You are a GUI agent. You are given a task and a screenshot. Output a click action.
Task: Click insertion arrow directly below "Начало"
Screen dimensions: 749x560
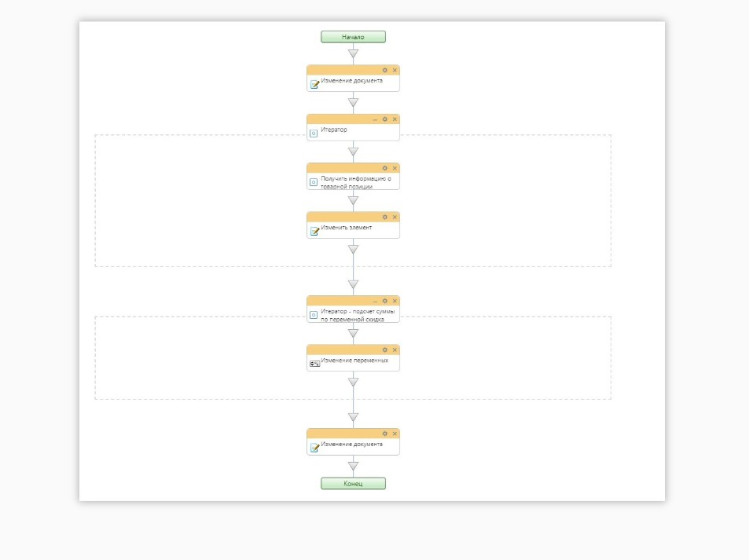tap(353, 54)
